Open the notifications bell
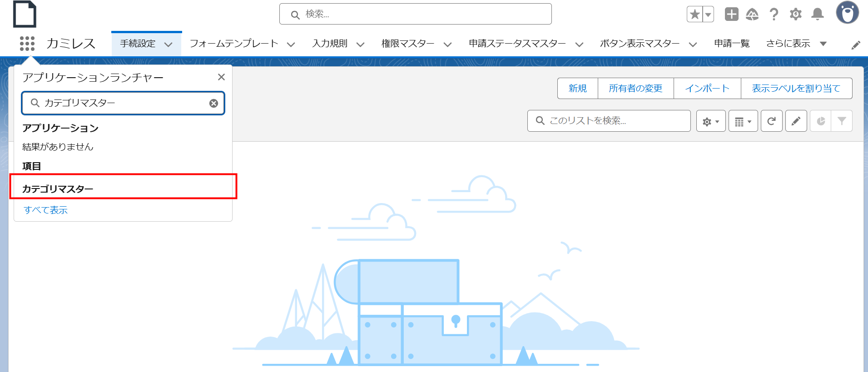The height and width of the screenshot is (372, 868). coord(818,15)
